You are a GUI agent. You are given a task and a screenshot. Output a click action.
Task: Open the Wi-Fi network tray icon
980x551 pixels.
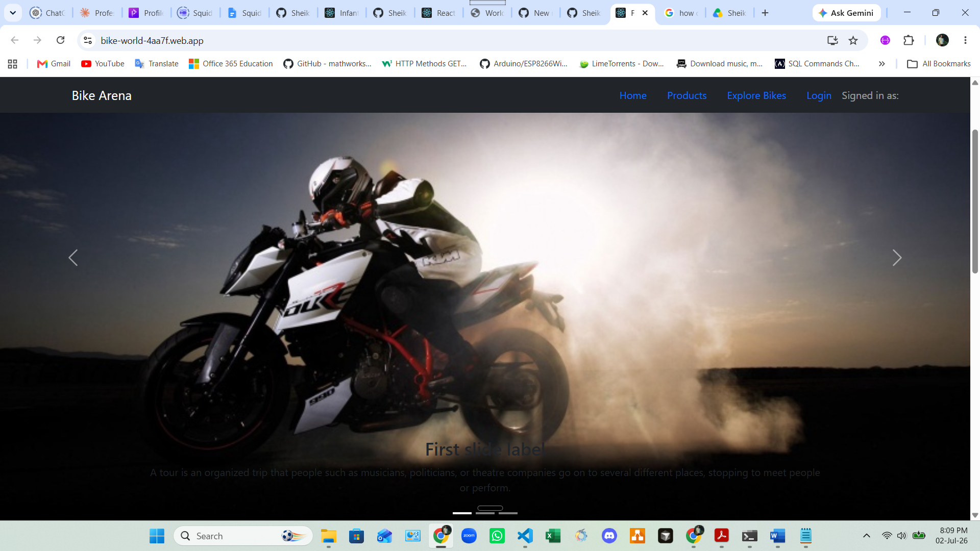pyautogui.click(x=887, y=536)
